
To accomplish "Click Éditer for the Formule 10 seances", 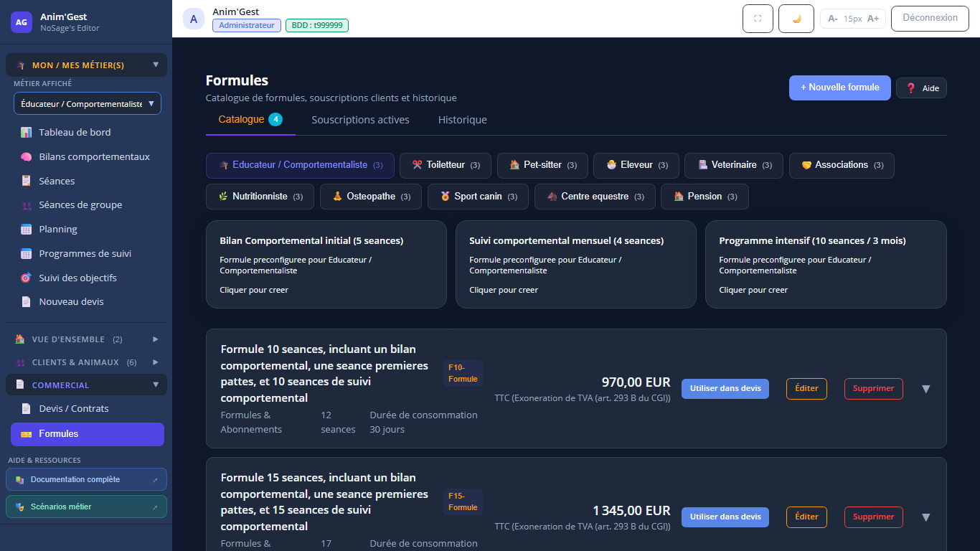I will (807, 389).
